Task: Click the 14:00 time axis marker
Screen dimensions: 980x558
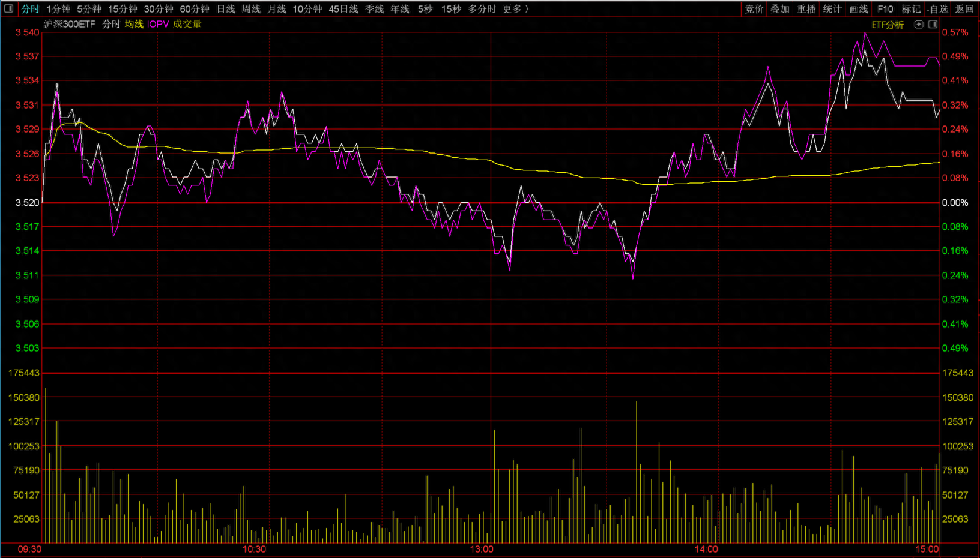Action: click(x=706, y=550)
